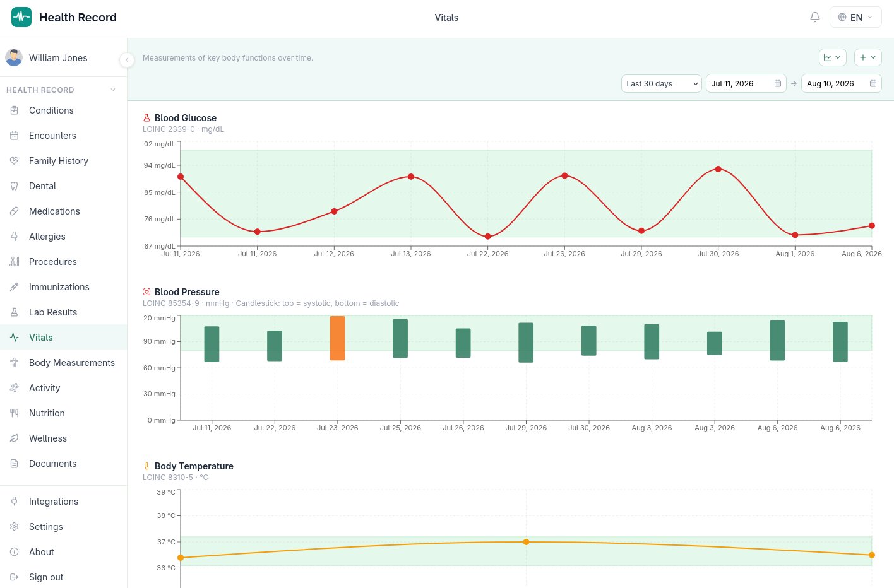Click the Documents file icon
This screenshot has width=894, height=588.
pyautogui.click(x=15, y=464)
